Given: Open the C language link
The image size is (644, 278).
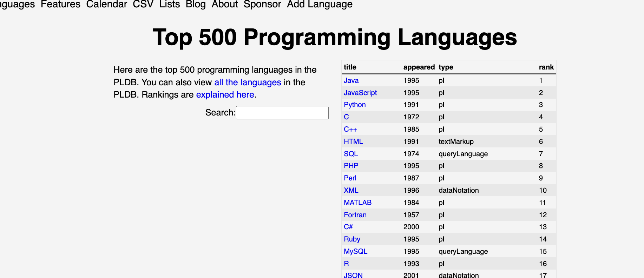Looking at the screenshot, I should 346,117.
